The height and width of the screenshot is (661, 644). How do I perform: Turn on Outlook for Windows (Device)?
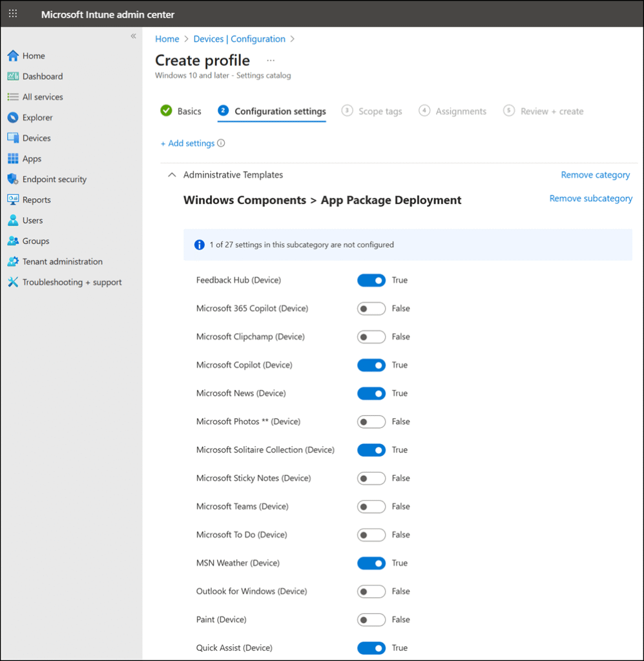[x=371, y=591]
